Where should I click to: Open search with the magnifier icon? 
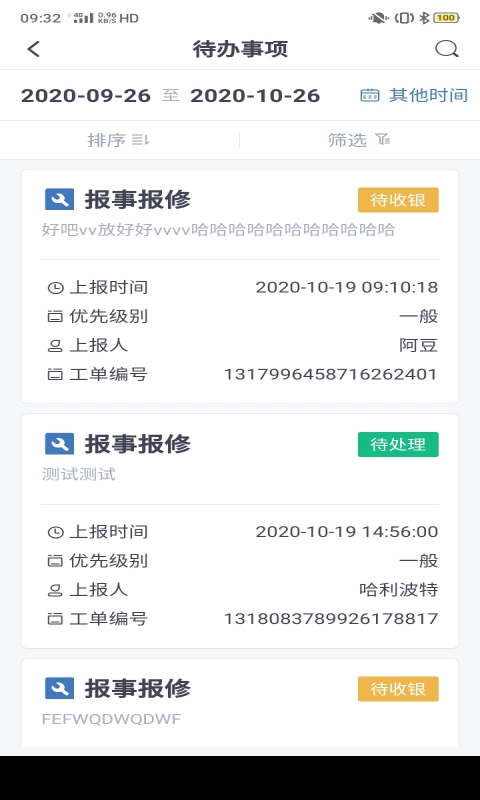click(x=447, y=49)
